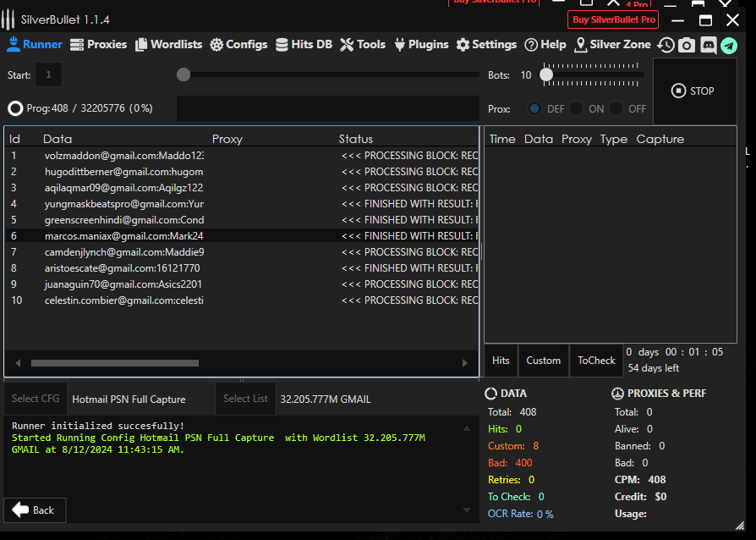Click the left arrow on horizontal scrollbar

pyautogui.click(x=19, y=363)
